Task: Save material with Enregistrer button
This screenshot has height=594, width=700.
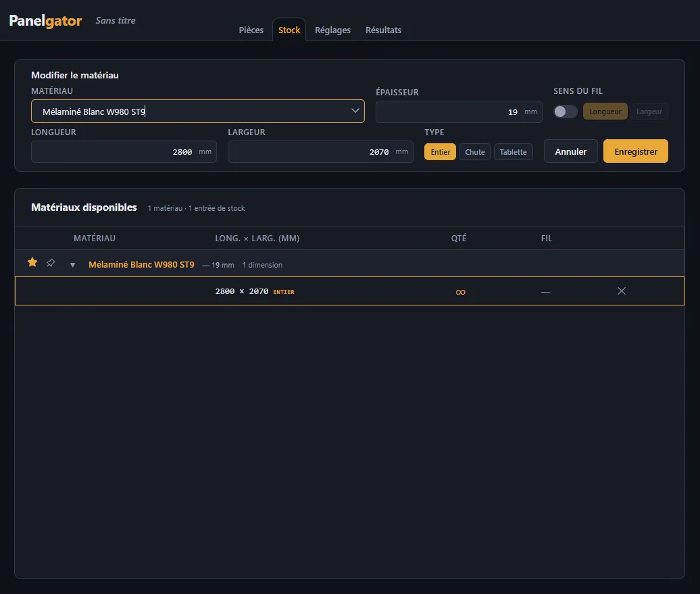Action: [636, 151]
